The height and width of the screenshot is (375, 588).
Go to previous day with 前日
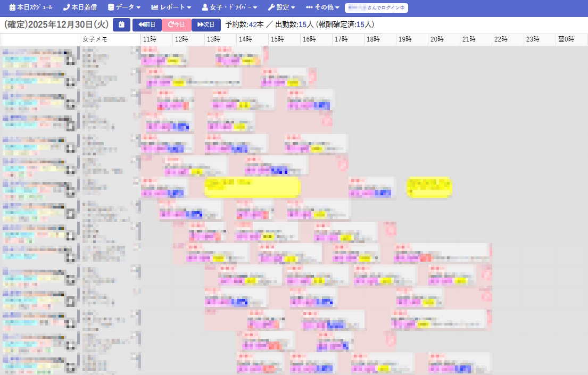(x=147, y=25)
